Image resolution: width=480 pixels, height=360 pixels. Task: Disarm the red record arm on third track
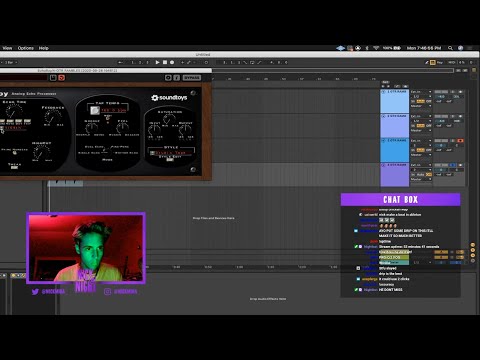[x=460, y=140]
